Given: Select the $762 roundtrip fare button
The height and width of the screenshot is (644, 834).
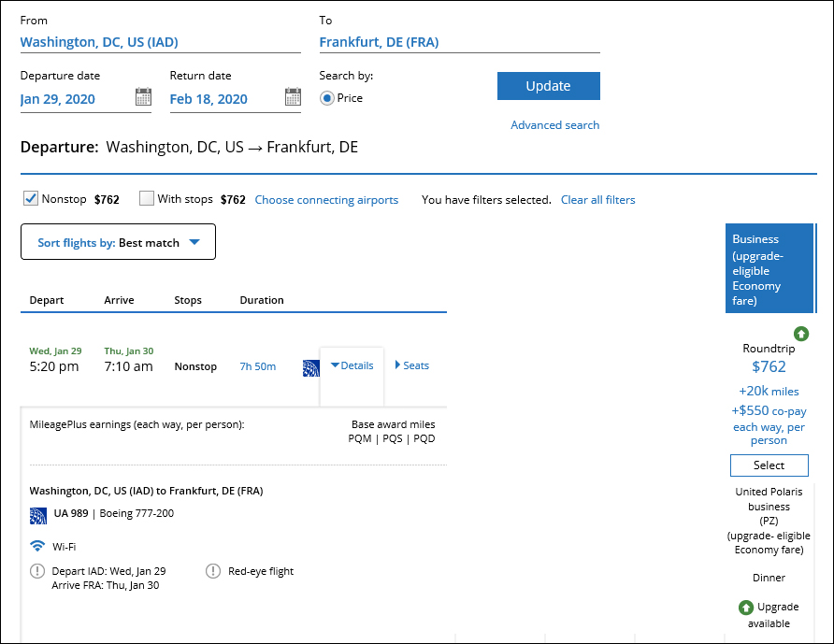Looking at the screenshot, I should coord(769,465).
